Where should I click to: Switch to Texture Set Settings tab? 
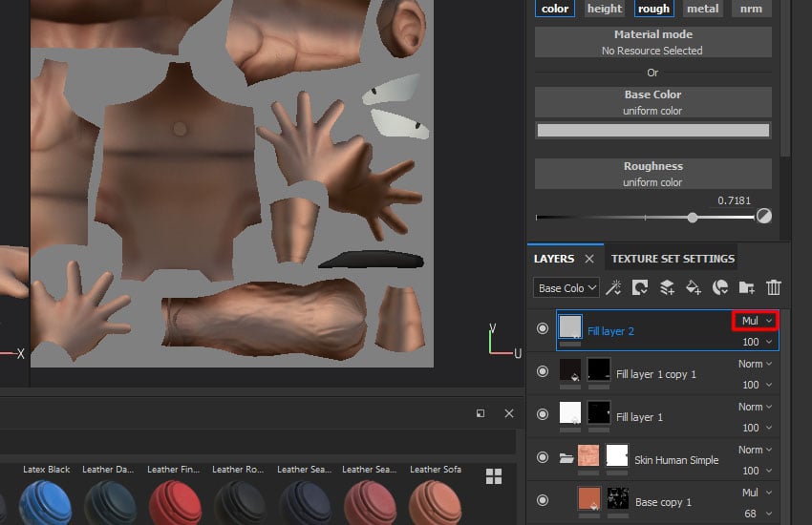(673, 259)
